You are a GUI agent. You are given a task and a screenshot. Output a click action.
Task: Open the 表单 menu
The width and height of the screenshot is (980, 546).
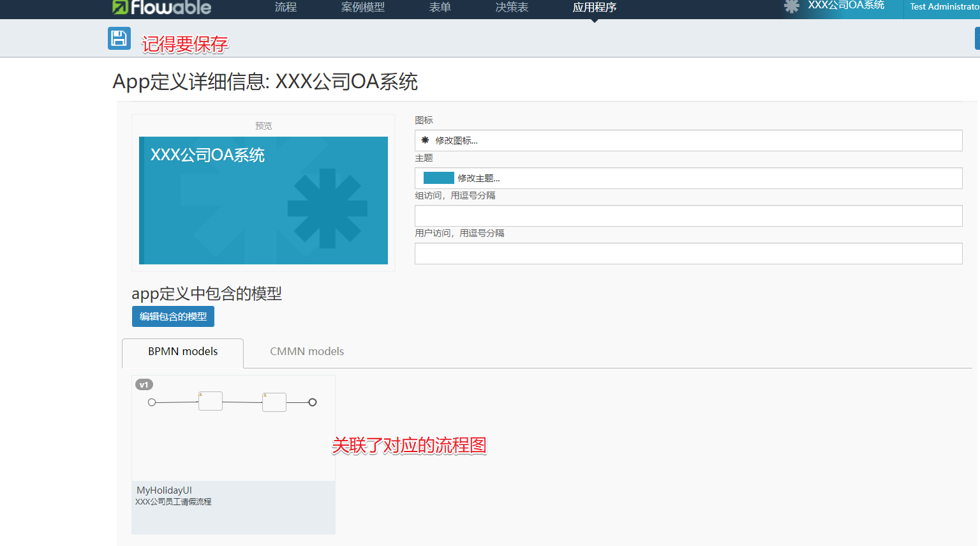[440, 7]
